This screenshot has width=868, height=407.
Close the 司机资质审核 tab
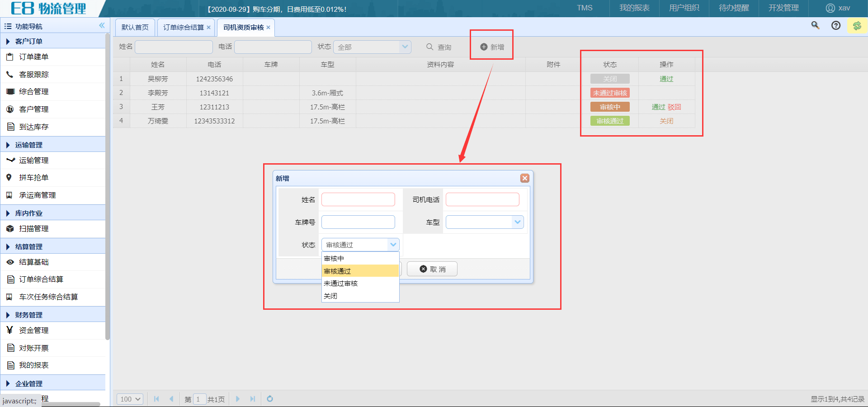[268, 28]
